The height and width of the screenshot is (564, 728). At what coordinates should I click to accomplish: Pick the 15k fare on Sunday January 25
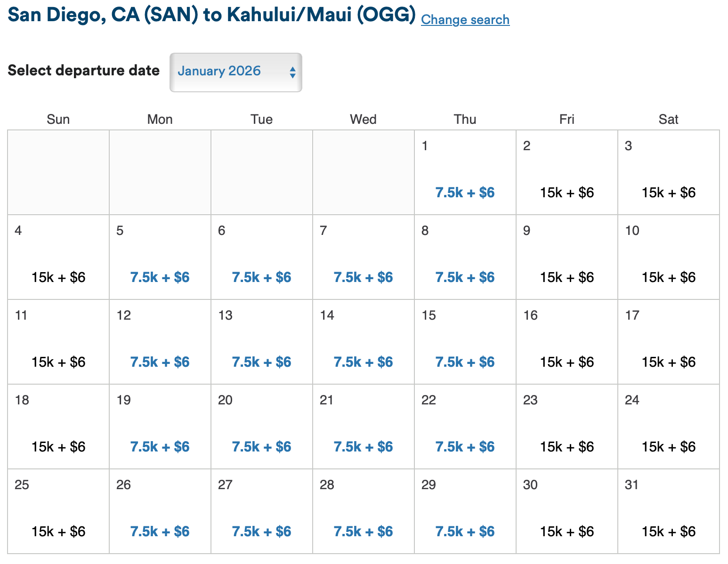pyautogui.click(x=58, y=532)
